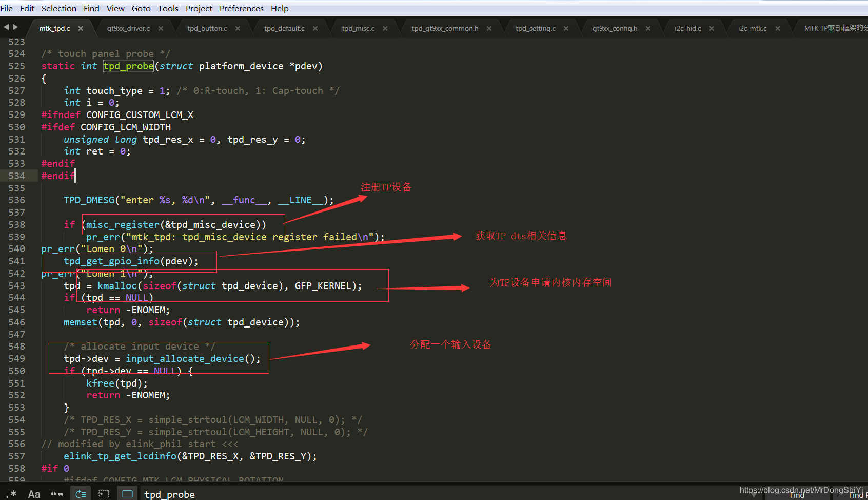The height and width of the screenshot is (500, 868).
Task: Close the tpd_button.c tab
Action: point(238,28)
